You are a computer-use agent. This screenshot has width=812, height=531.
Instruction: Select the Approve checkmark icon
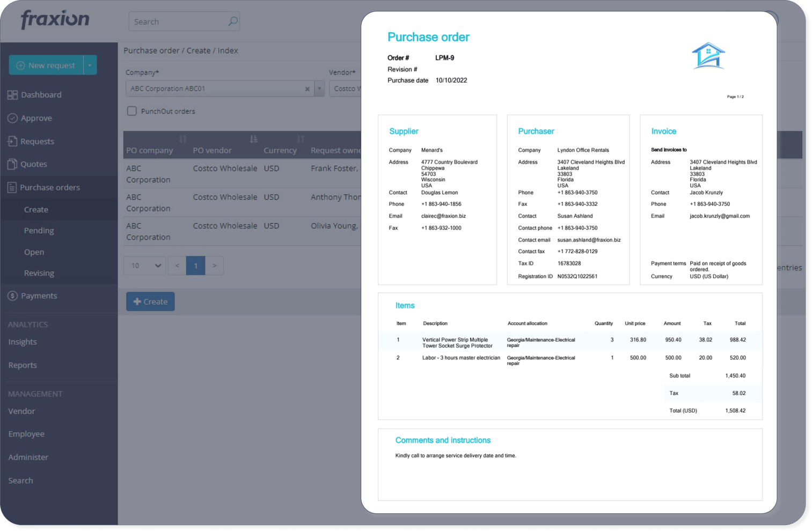[x=13, y=118]
